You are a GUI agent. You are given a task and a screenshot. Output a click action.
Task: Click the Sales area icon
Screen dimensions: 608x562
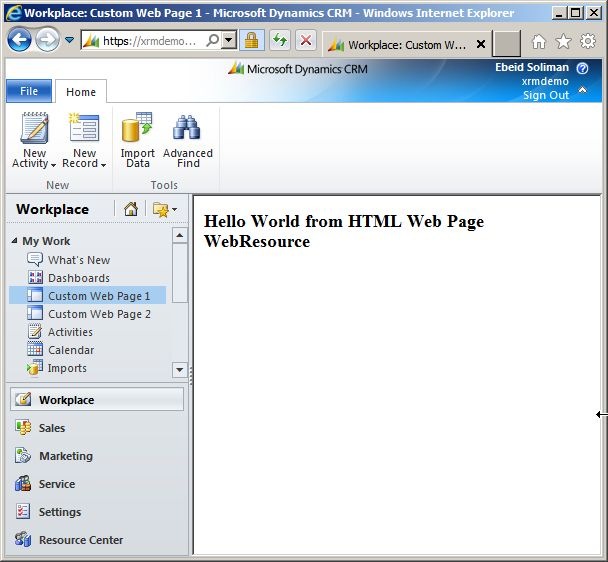[x=23, y=427]
